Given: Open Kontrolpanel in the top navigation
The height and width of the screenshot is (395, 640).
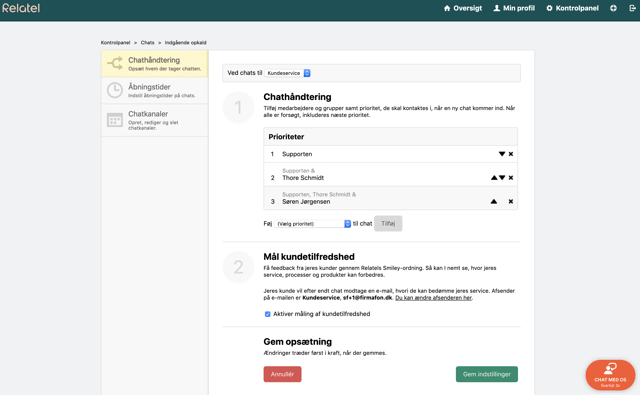Looking at the screenshot, I should 572,8.
